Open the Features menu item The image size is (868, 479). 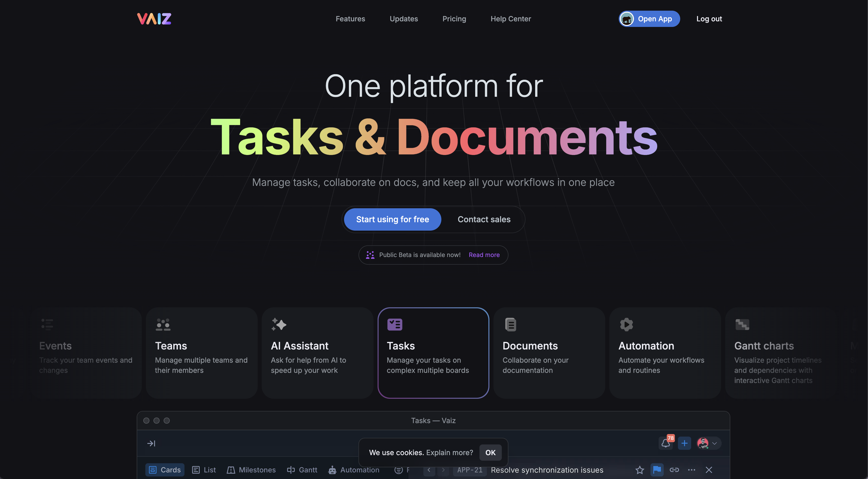coord(350,19)
